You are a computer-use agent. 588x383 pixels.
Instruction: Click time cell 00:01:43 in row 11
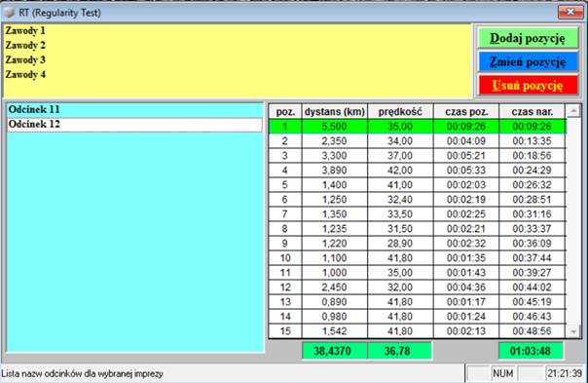point(466,273)
